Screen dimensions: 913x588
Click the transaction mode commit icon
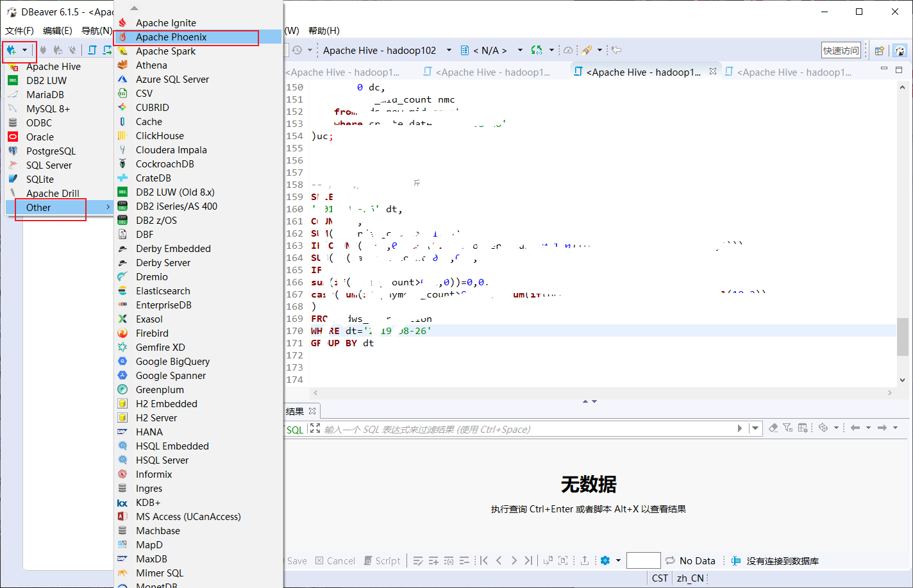tap(537, 50)
